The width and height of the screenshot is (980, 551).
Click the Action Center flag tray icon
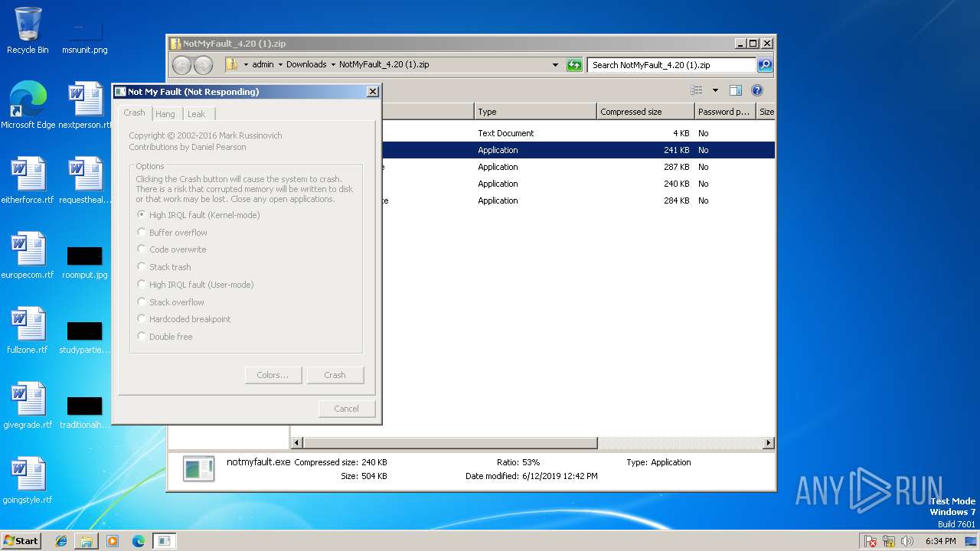click(x=871, y=541)
